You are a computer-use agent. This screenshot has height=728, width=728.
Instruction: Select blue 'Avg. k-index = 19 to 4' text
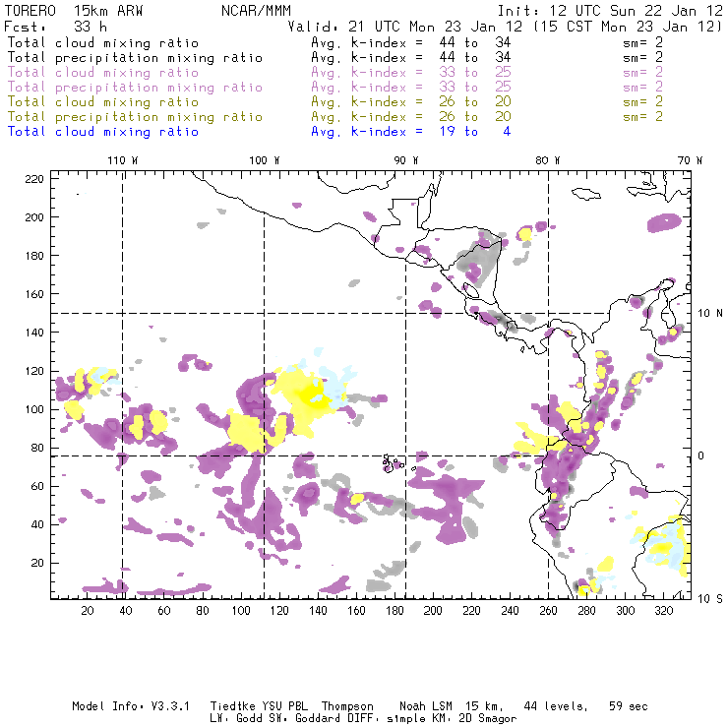[x=411, y=133]
